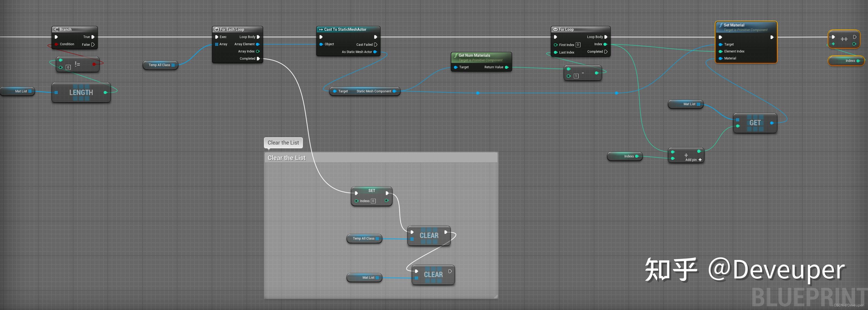
Task: Click the increment (++) node
Action: coord(844,39)
